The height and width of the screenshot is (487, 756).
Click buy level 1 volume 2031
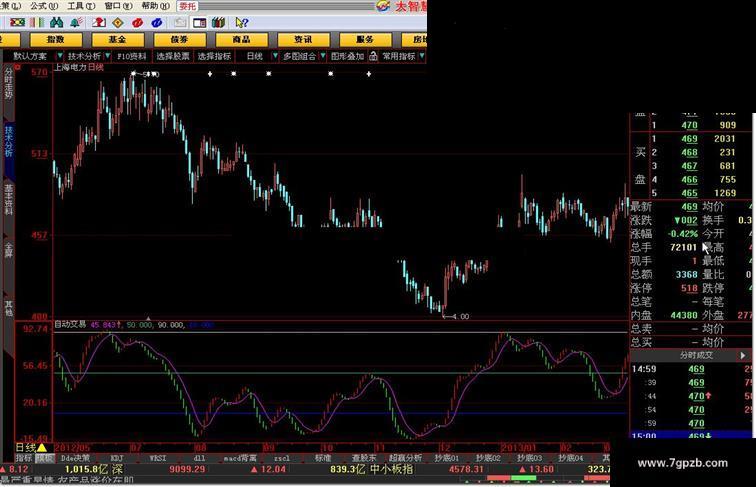tap(725, 139)
